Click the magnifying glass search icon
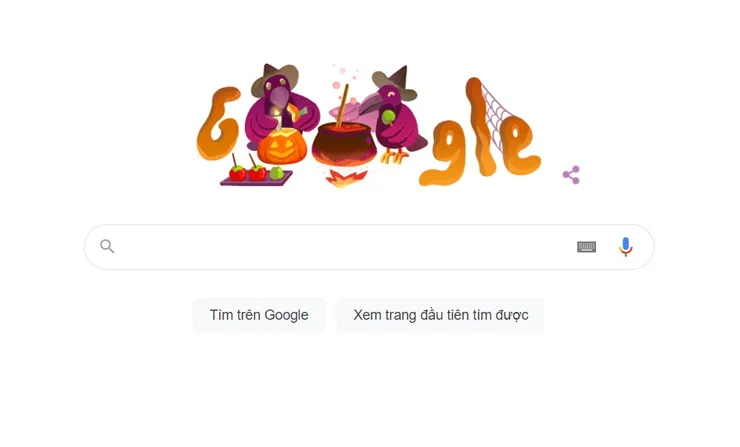 (107, 246)
